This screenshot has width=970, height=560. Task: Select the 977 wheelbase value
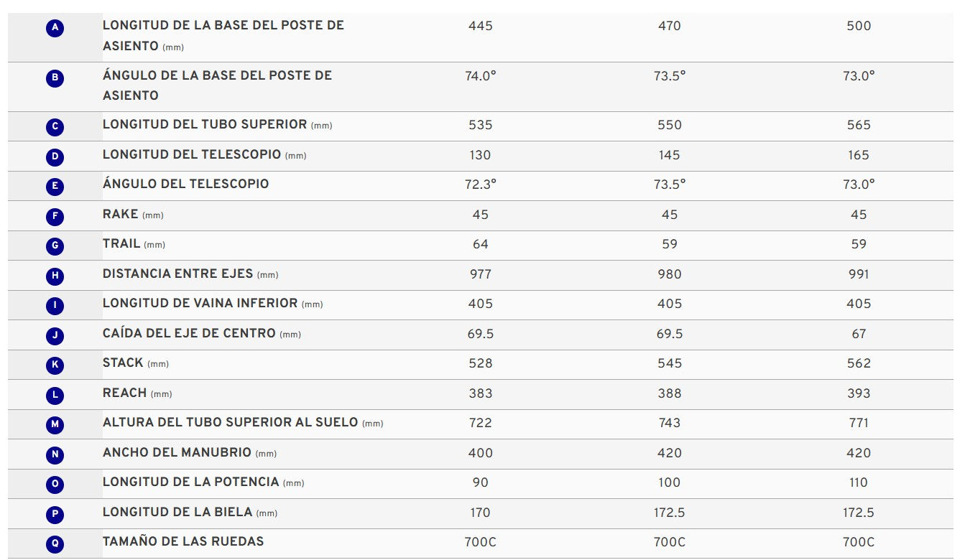coord(481,274)
